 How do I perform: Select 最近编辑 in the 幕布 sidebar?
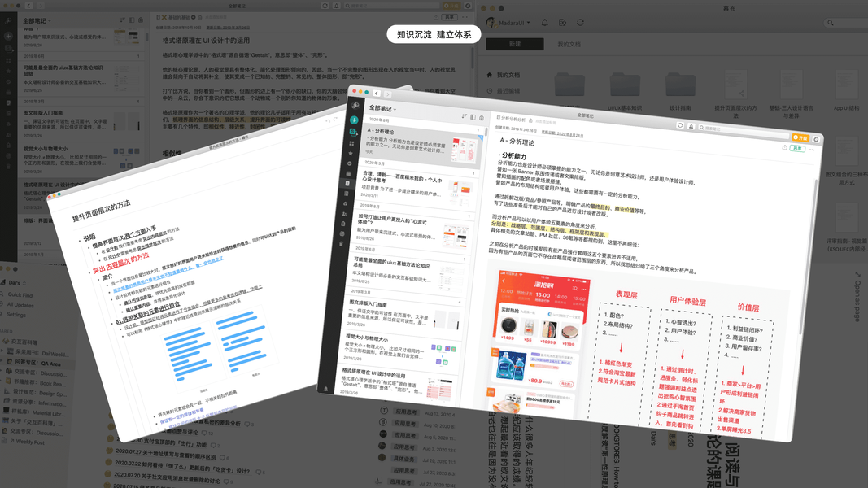pyautogui.click(x=504, y=91)
